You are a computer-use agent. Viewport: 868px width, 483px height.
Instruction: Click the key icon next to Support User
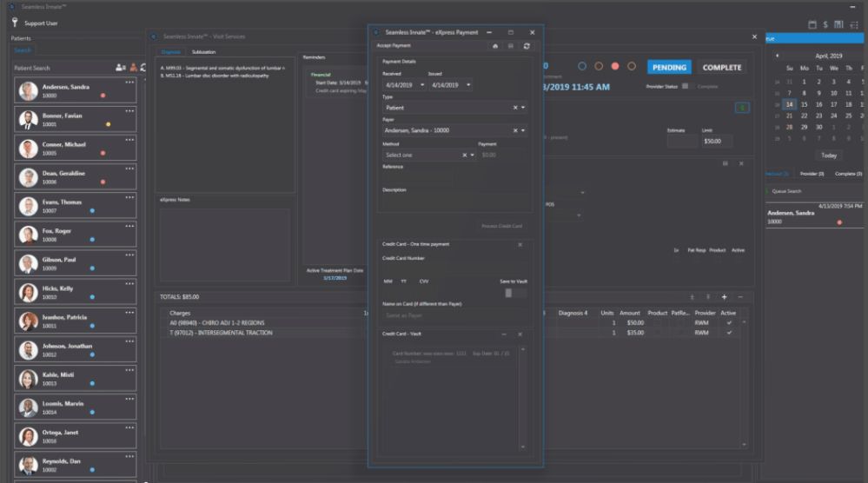pyautogui.click(x=16, y=23)
